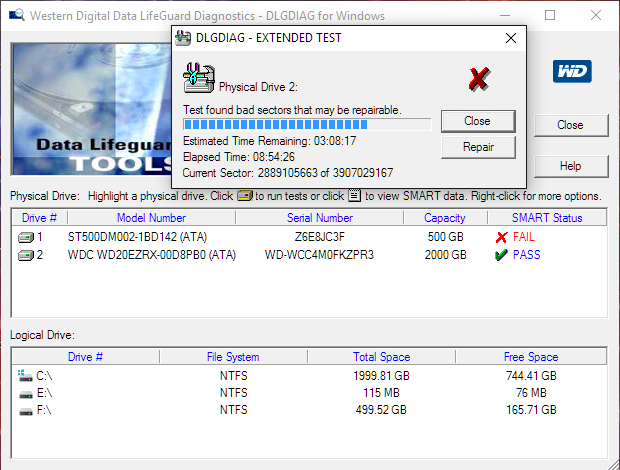Click the WD logo
This screenshot has width=620, height=470.
(572, 72)
